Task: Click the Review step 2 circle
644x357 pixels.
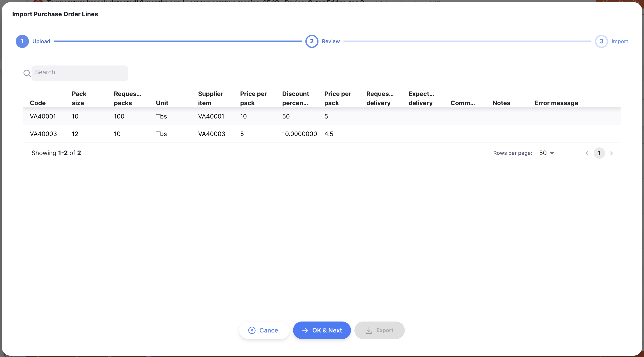Action: point(311,41)
